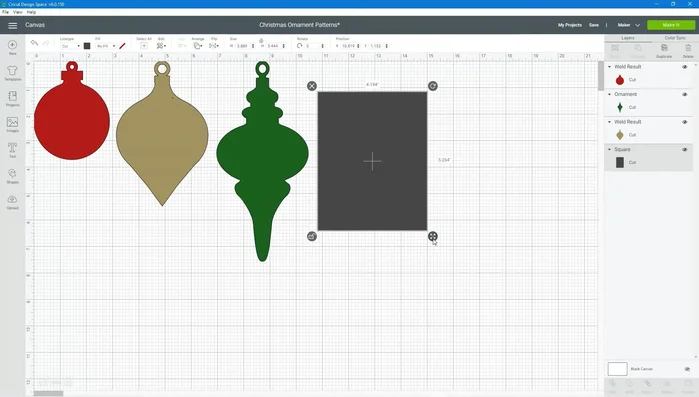The width and height of the screenshot is (699, 397).
Task: Hide the tan Weld Result layer
Action: (685, 122)
